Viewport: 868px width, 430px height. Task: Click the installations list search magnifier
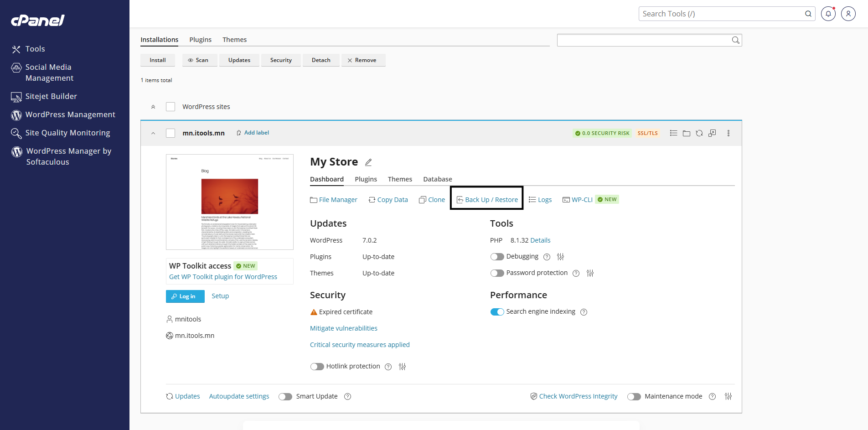tap(735, 40)
